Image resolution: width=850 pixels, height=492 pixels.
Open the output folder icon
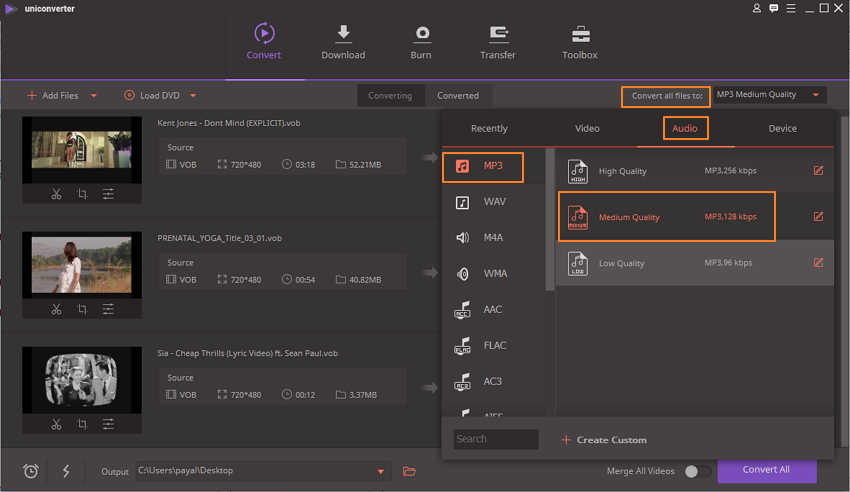point(409,471)
